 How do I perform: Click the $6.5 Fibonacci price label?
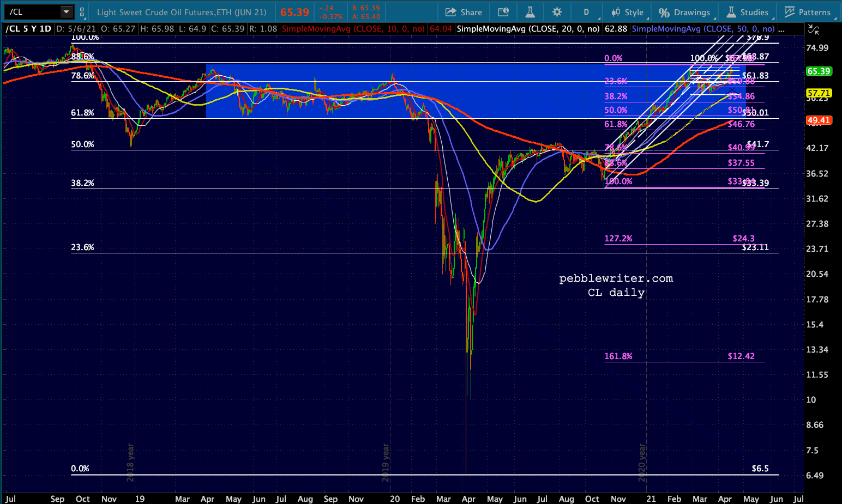tap(760, 469)
